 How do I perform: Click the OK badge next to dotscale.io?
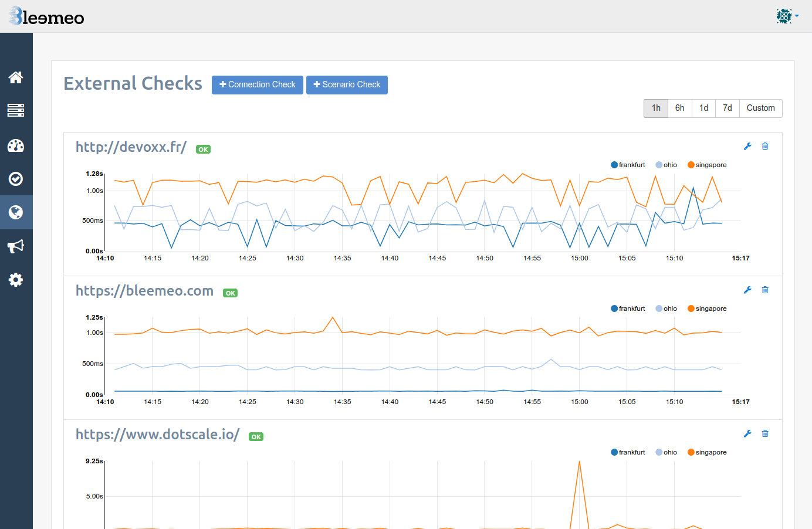tap(256, 437)
